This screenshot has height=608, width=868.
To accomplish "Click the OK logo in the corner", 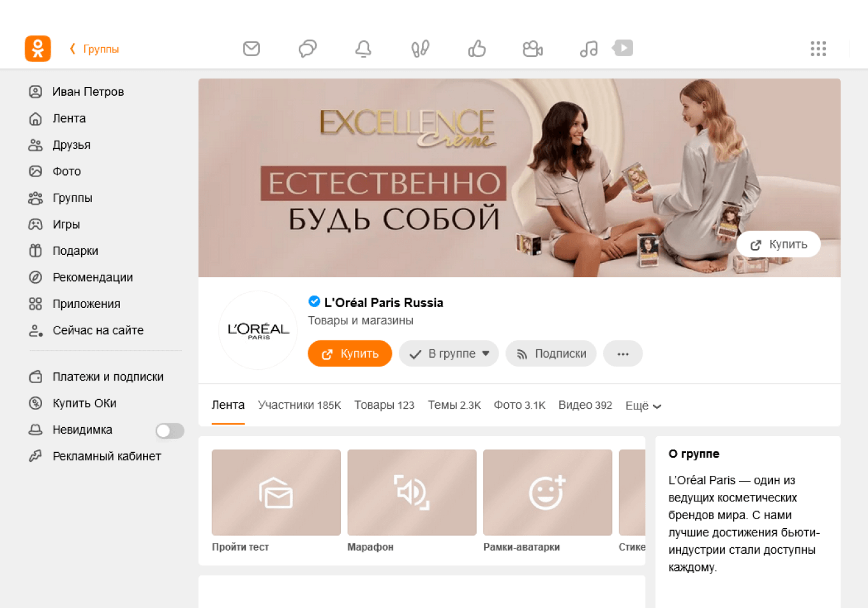I will coord(38,48).
